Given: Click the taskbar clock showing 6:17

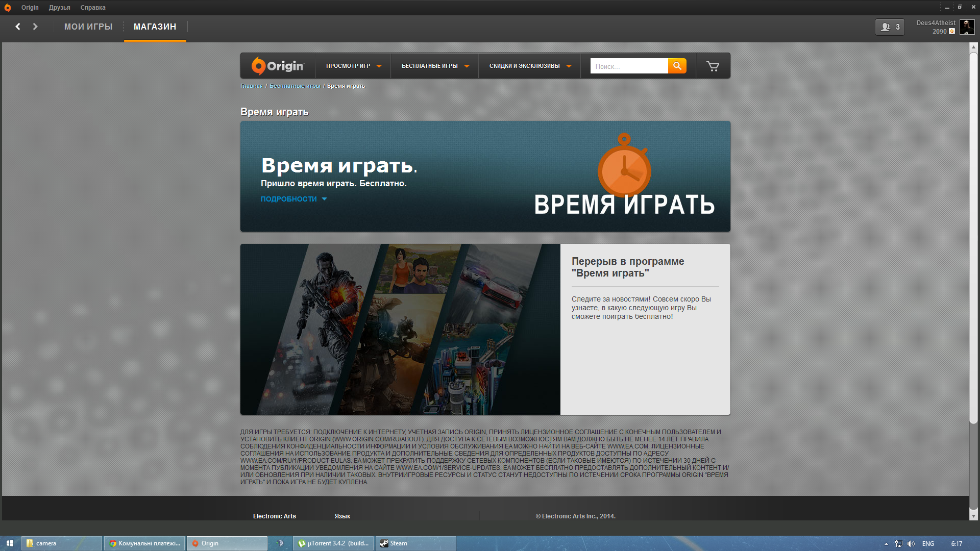Looking at the screenshot, I should (x=957, y=544).
